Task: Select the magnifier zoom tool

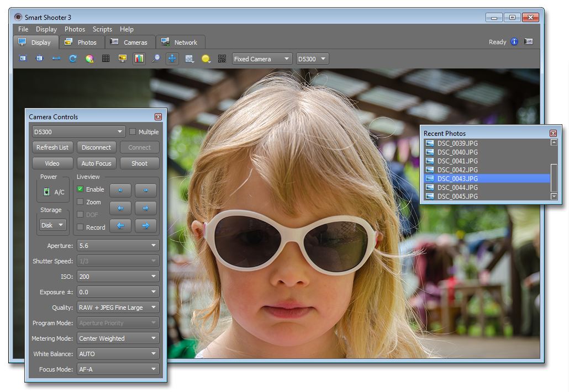Action: click(156, 59)
